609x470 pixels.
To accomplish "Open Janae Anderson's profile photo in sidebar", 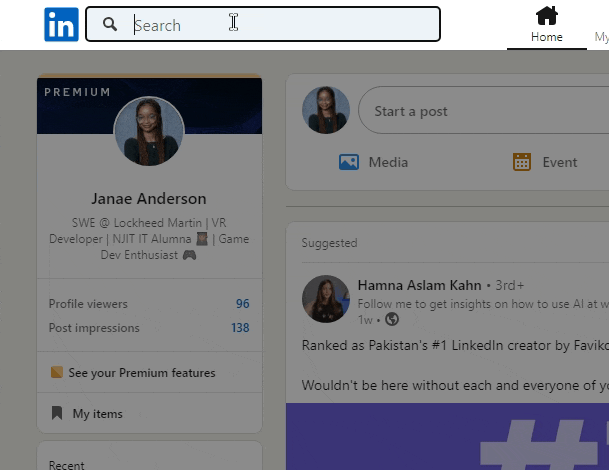I will click(149, 131).
